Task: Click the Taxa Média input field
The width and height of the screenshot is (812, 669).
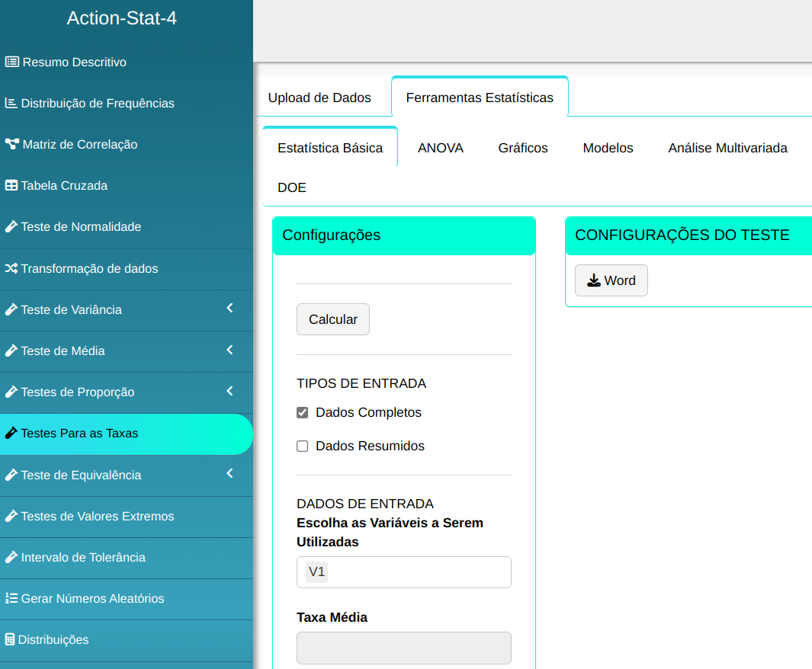Action: [403, 648]
